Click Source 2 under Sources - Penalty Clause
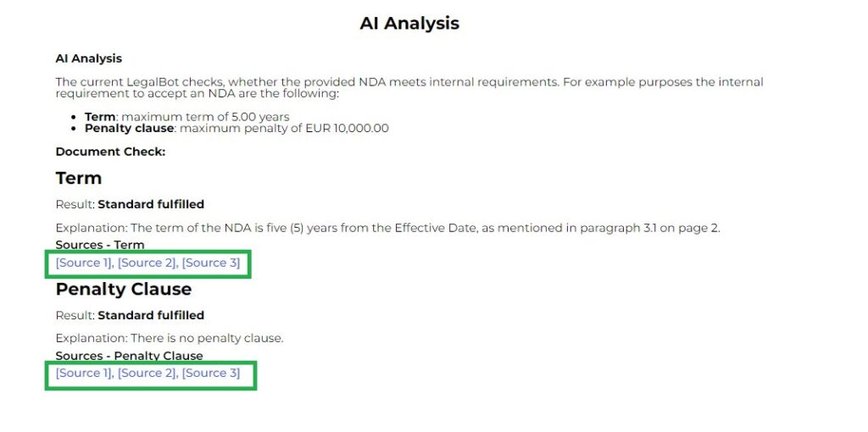The width and height of the screenshot is (868, 432). [x=147, y=373]
